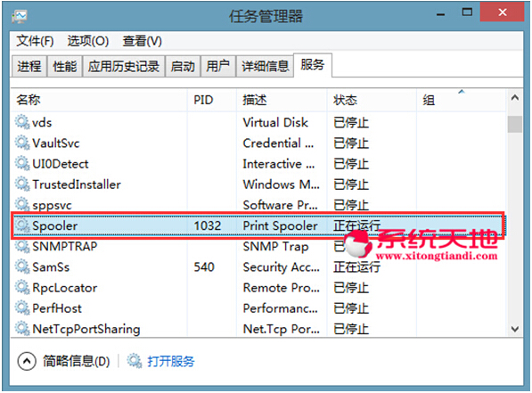Click the Spooler service gear icon
The height and width of the screenshot is (393, 532).
22,225
